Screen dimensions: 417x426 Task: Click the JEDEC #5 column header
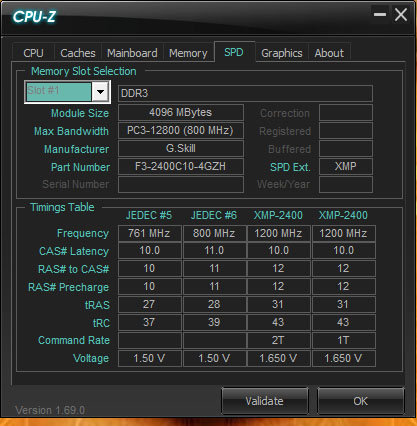(x=149, y=215)
